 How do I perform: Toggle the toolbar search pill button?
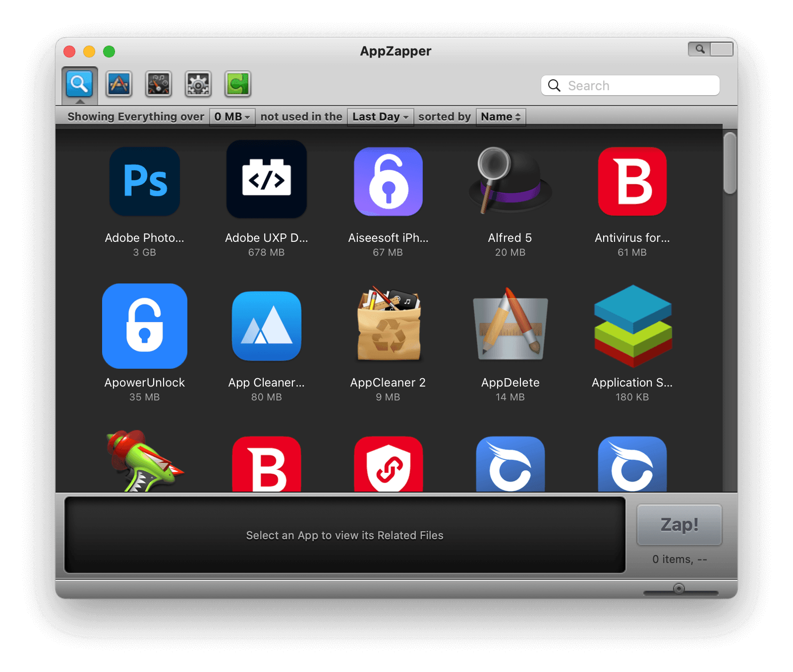pyautogui.click(x=711, y=49)
